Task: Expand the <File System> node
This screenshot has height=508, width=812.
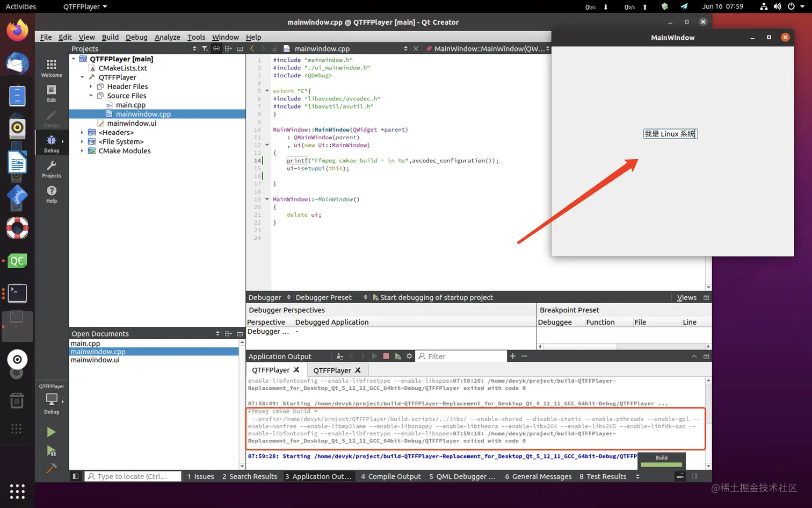Action: coord(82,141)
